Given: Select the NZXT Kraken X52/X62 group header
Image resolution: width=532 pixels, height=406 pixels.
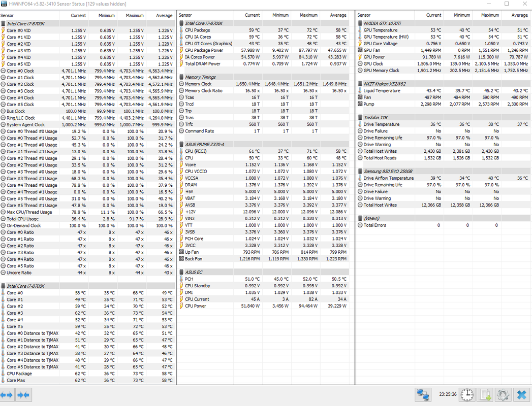Looking at the screenshot, I should (x=443, y=84).
